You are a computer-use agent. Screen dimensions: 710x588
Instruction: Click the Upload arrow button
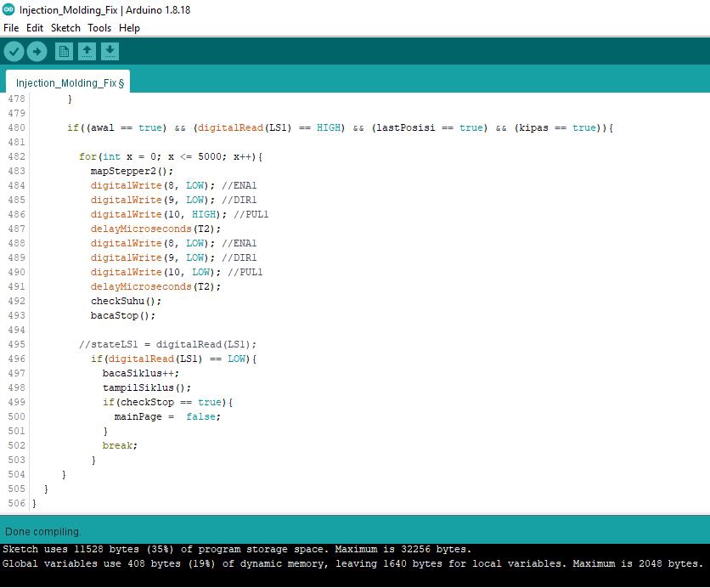coord(37,51)
